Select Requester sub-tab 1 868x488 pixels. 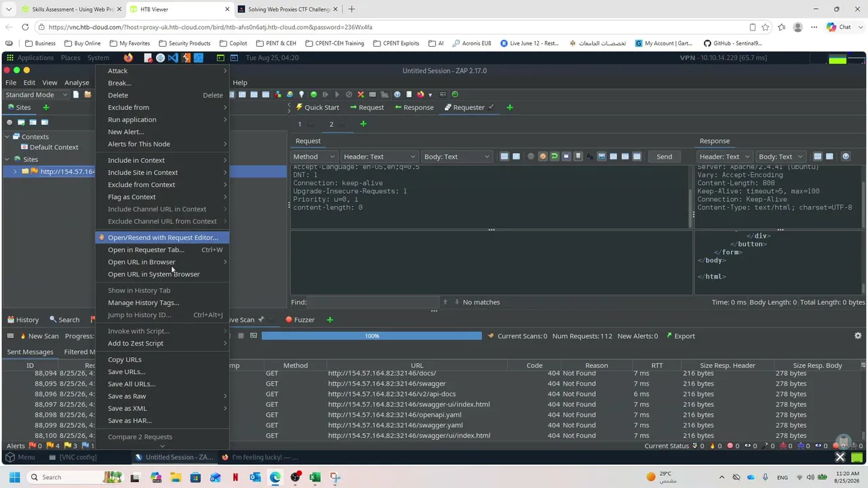coord(300,124)
